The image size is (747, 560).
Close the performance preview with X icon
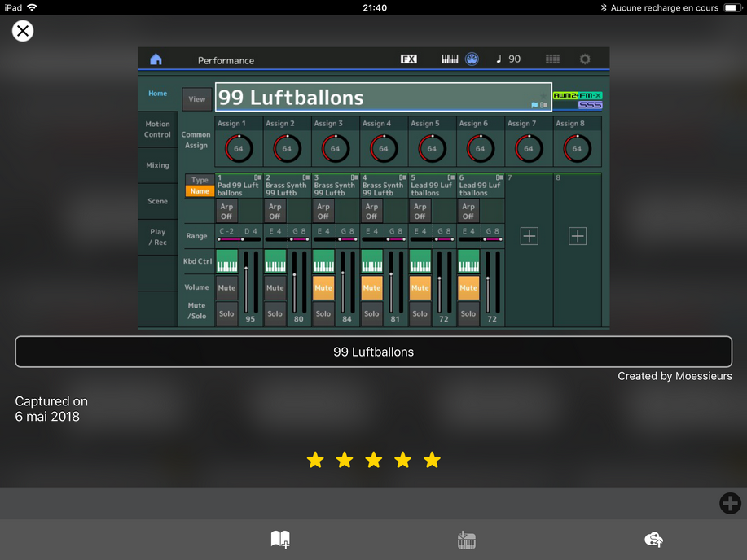tap(23, 31)
